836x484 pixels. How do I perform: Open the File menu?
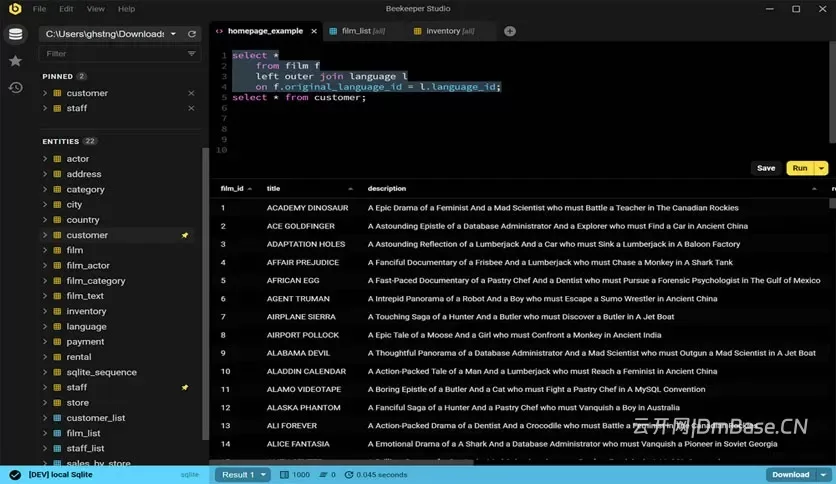[x=39, y=9]
